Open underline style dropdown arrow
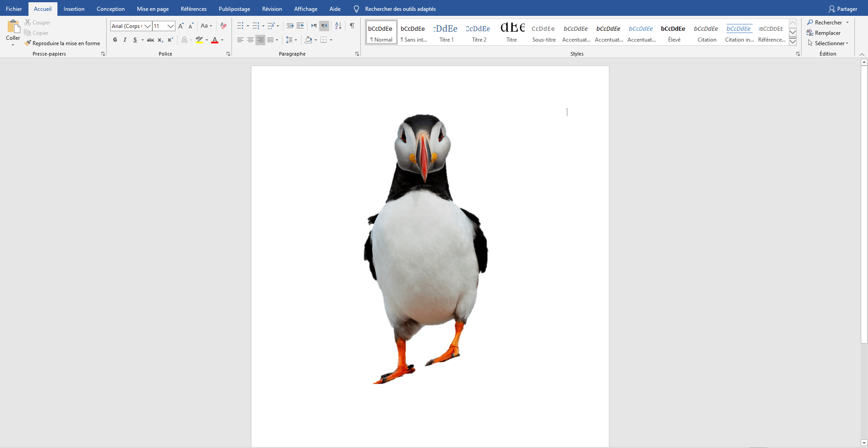868x448 pixels. 142,40
